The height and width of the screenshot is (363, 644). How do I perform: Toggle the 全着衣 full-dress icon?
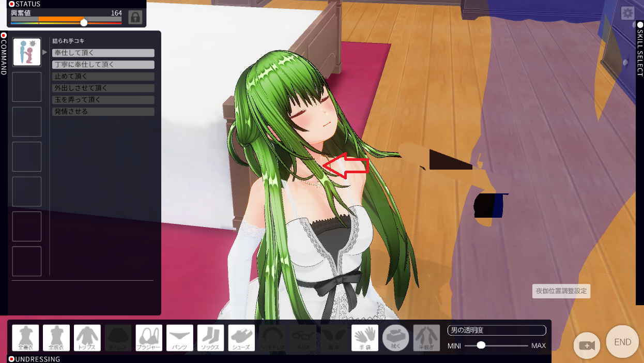click(25, 338)
